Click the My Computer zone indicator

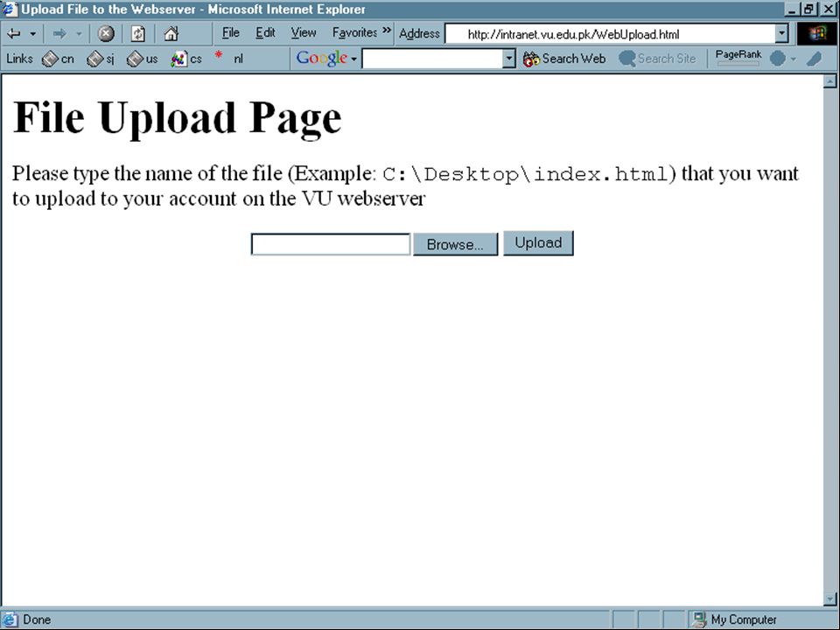pos(734,619)
